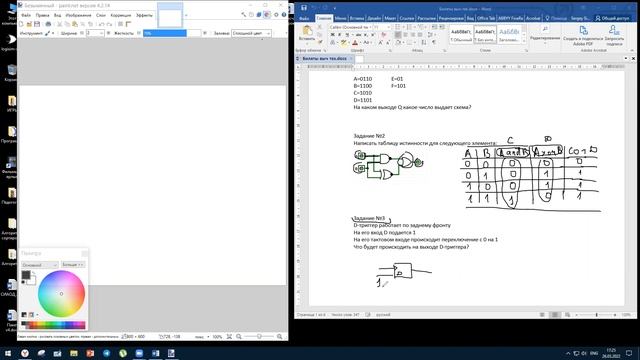Toggle Bold formatting in Word
This screenshot has width=640, height=360.
332,35
